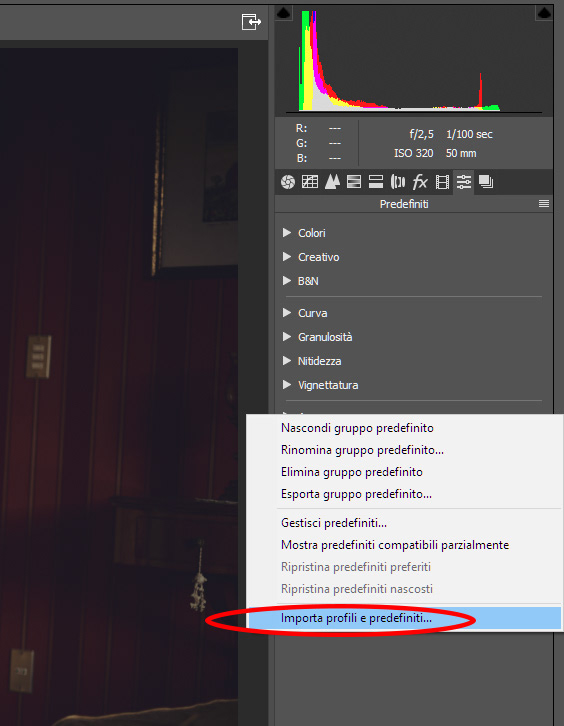Switch to the Tone Curve panel icon
The image size is (564, 726).
pos(310,182)
